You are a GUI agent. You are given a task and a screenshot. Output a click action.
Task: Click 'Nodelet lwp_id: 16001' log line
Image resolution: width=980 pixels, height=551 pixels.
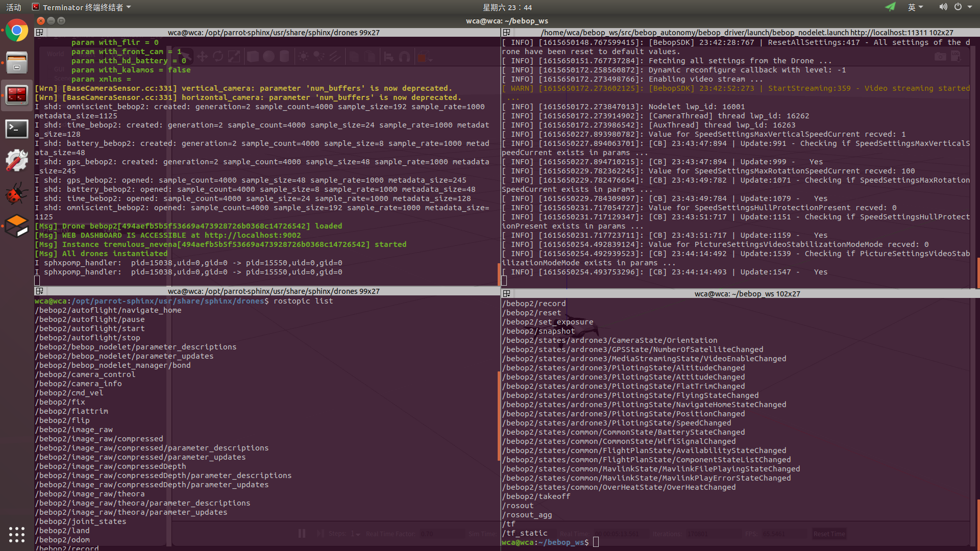point(623,107)
